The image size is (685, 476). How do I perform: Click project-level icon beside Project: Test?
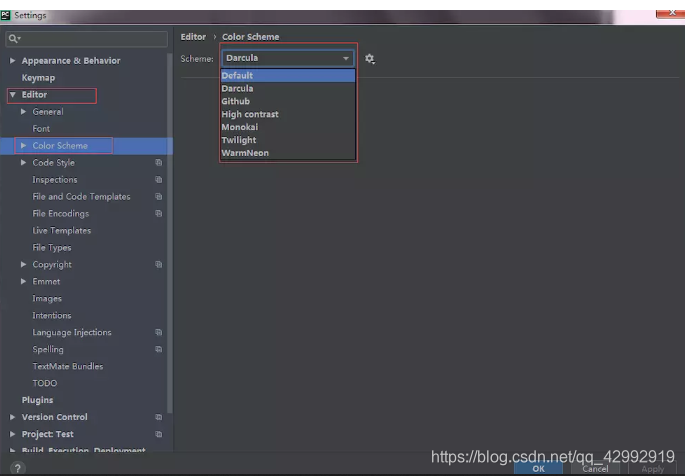159,434
